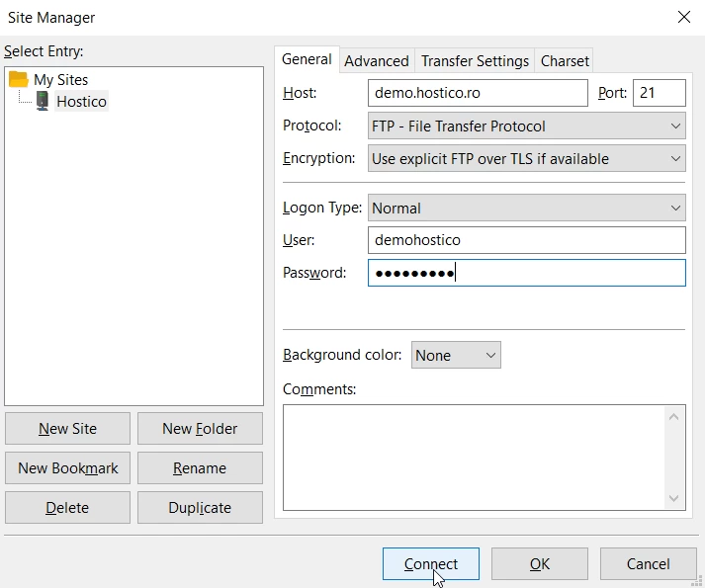Cancel the Site Manager dialog
The width and height of the screenshot is (705, 588).
click(648, 564)
